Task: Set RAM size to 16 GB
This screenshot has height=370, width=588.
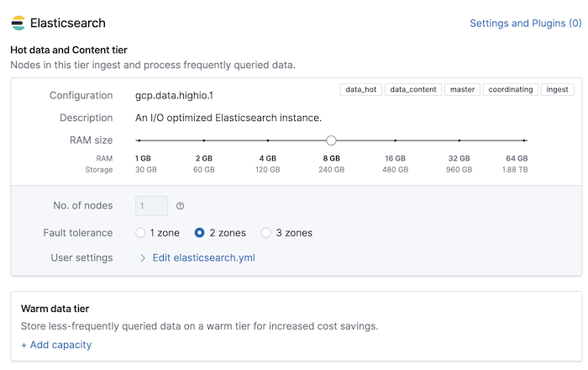Action: point(396,140)
